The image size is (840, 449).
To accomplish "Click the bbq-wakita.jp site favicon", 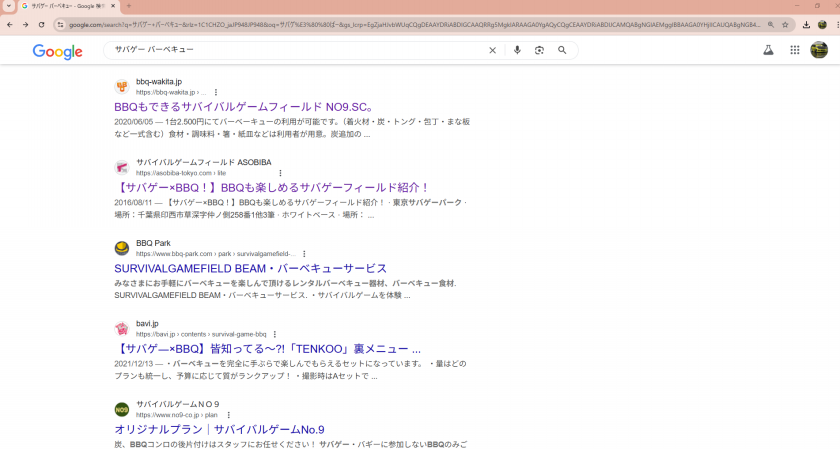I will [x=122, y=87].
